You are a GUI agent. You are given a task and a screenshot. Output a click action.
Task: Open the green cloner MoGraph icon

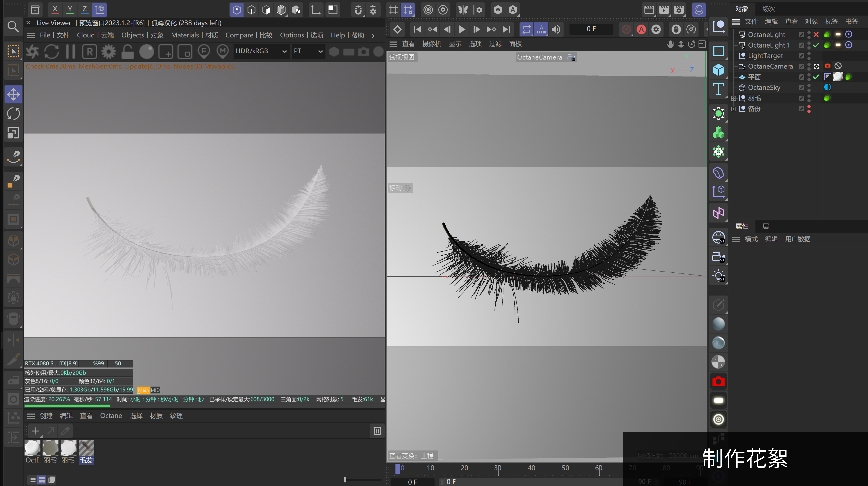(x=718, y=133)
